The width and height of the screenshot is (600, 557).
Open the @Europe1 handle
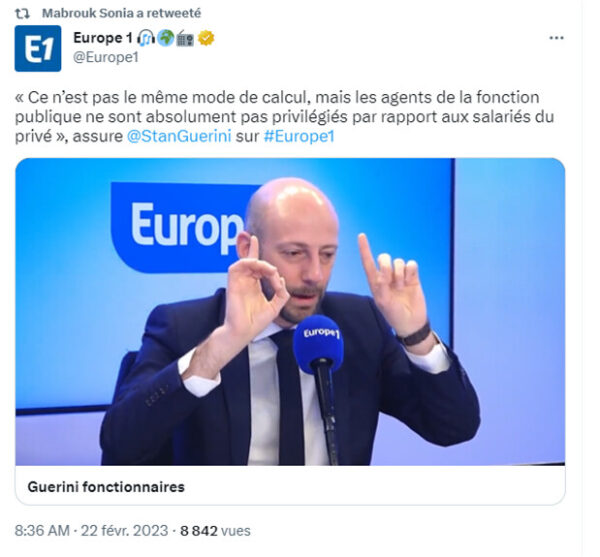click(x=106, y=57)
